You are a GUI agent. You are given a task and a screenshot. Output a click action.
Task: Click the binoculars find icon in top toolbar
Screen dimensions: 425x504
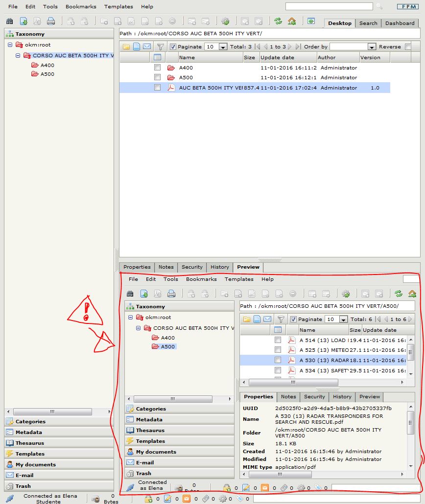(9, 21)
